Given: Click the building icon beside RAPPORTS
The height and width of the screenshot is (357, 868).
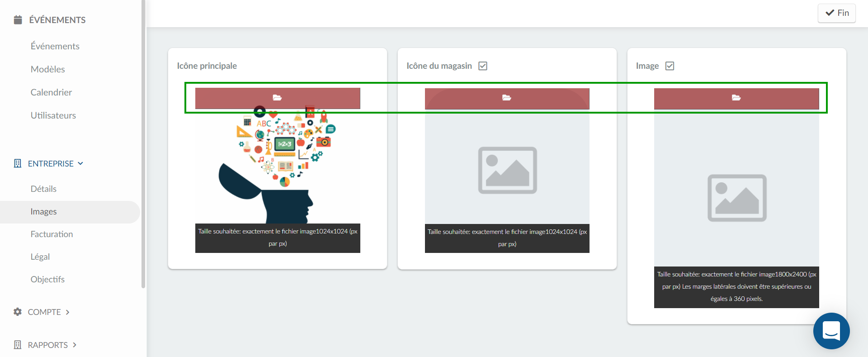Looking at the screenshot, I should [x=18, y=345].
